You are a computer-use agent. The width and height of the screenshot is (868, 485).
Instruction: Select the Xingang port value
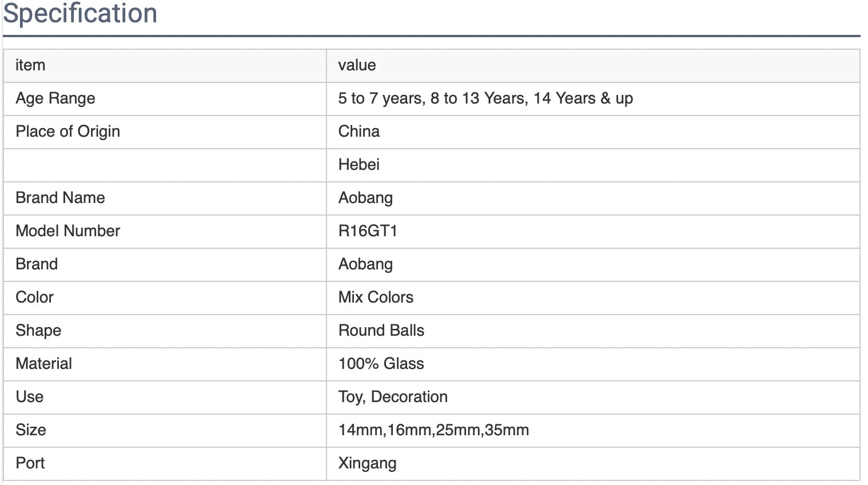pos(367,463)
